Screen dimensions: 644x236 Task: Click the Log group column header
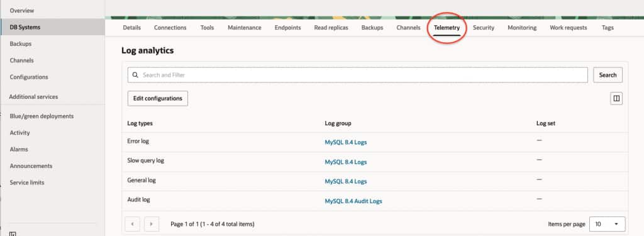coord(338,123)
